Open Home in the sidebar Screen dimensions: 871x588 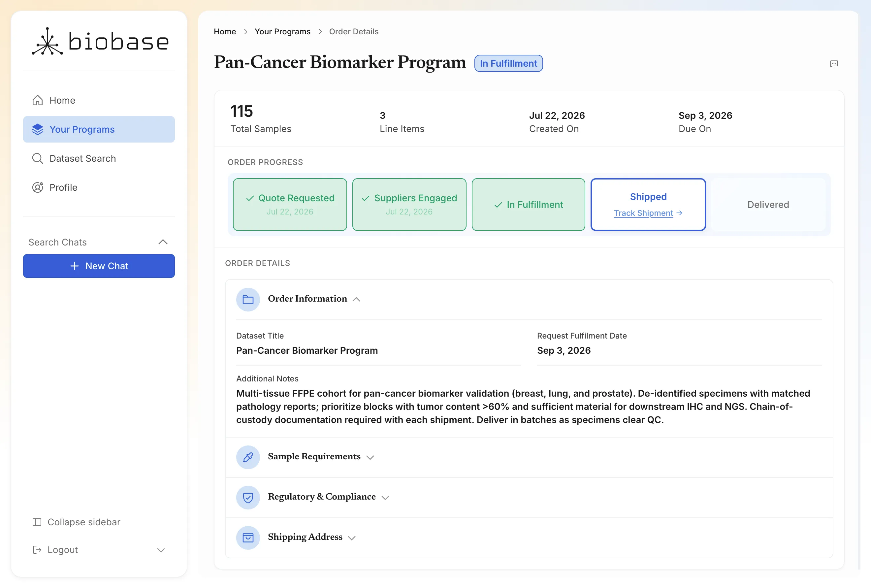(99, 100)
